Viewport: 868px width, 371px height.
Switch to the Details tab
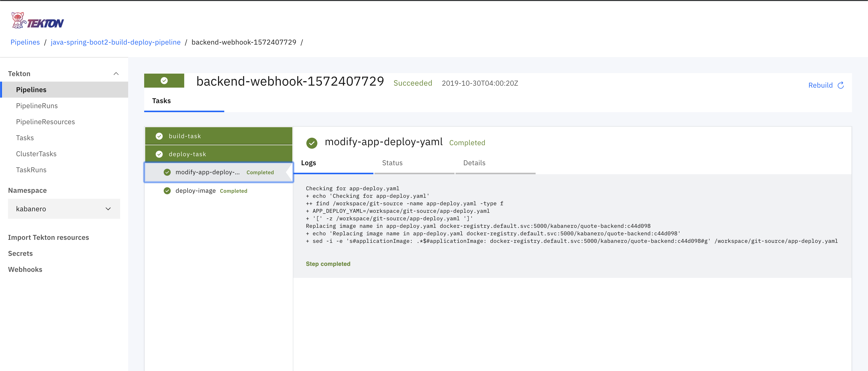click(x=495, y=163)
